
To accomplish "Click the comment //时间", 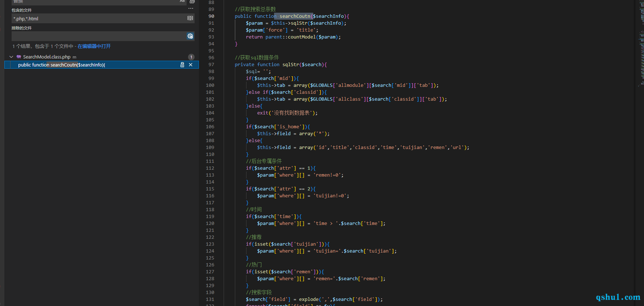I will [x=254, y=209].
